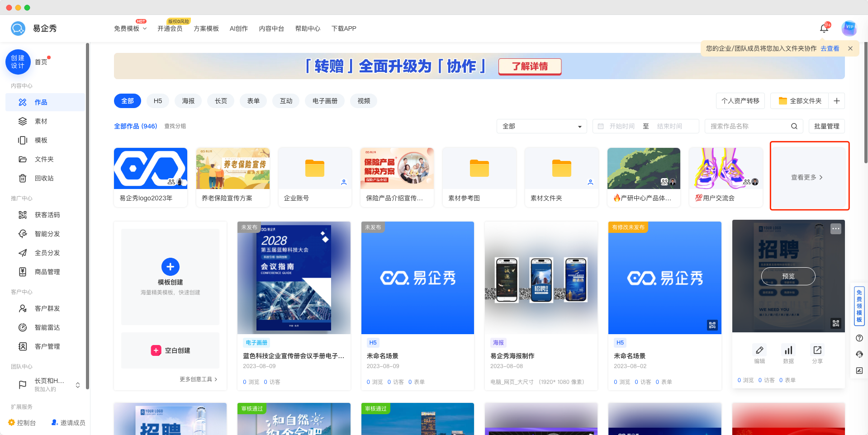
Task: Click the search magnifier icon
Action: tap(794, 126)
